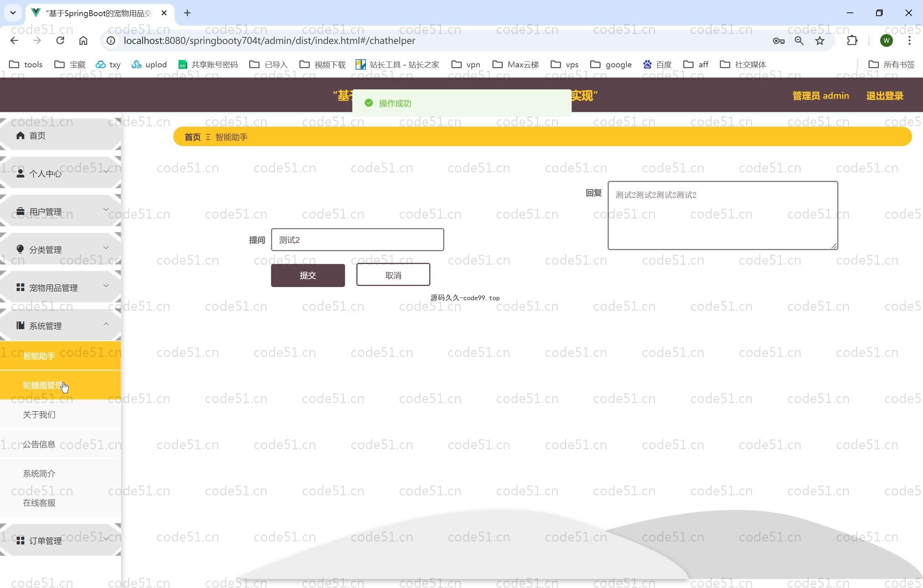
Task: Click the 提问 input field
Action: (x=357, y=240)
